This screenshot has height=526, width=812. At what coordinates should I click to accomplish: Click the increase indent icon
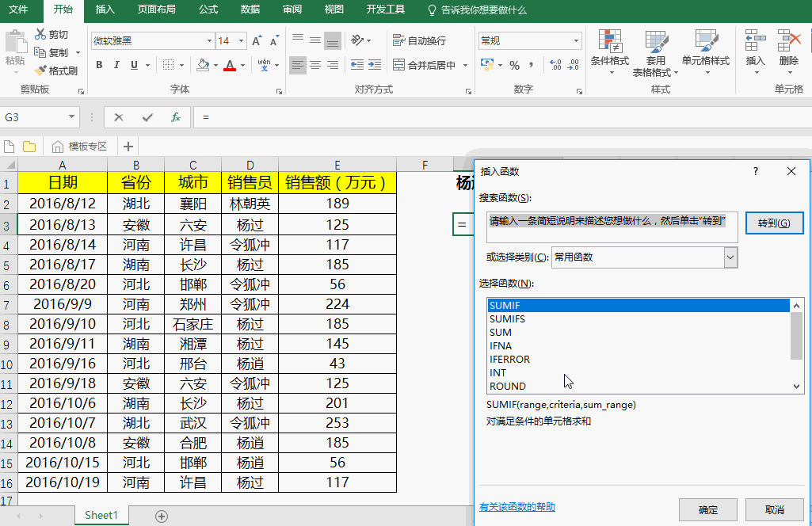click(x=376, y=65)
